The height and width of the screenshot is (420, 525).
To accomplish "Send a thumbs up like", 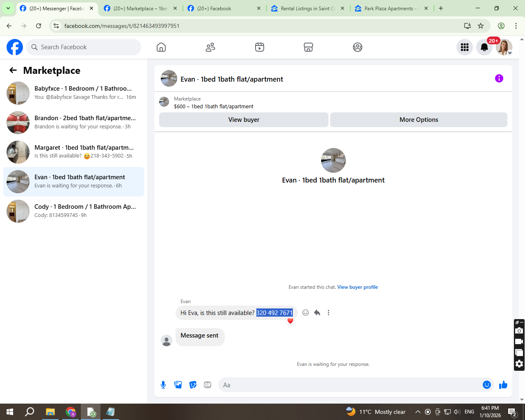I will 503,385.
